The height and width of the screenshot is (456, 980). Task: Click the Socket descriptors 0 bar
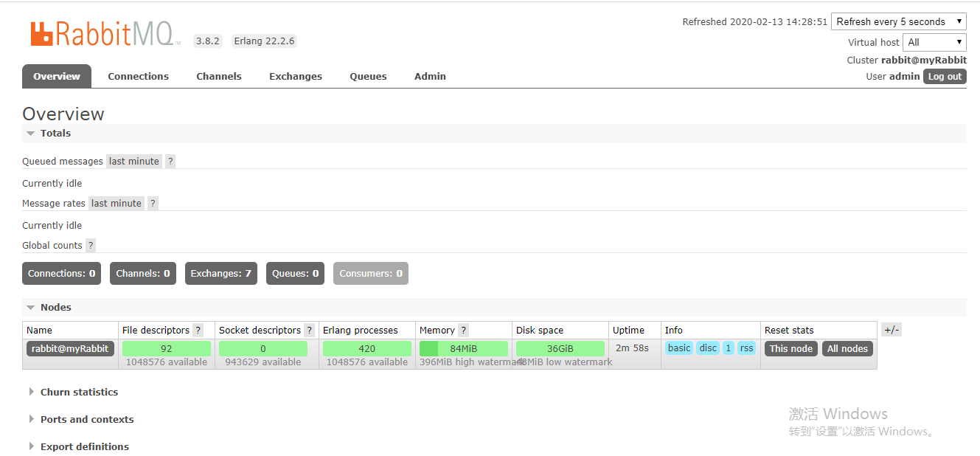(x=263, y=348)
